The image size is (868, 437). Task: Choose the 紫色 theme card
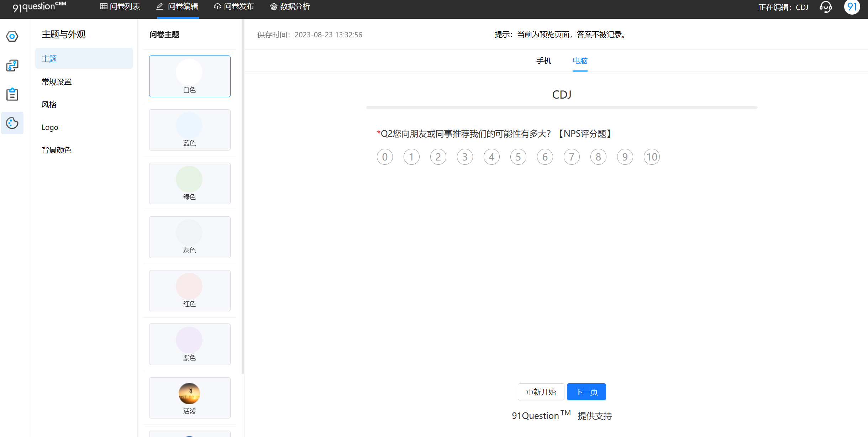tap(190, 344)
